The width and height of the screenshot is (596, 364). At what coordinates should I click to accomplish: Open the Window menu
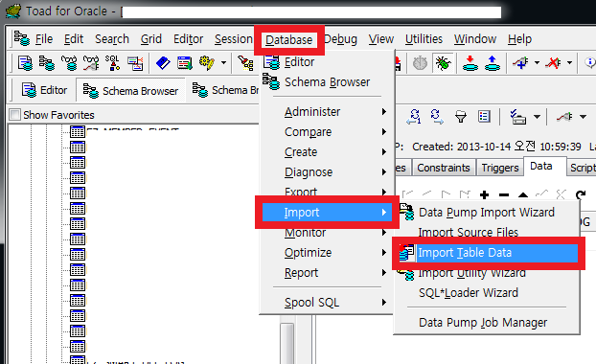click(475, 39)
